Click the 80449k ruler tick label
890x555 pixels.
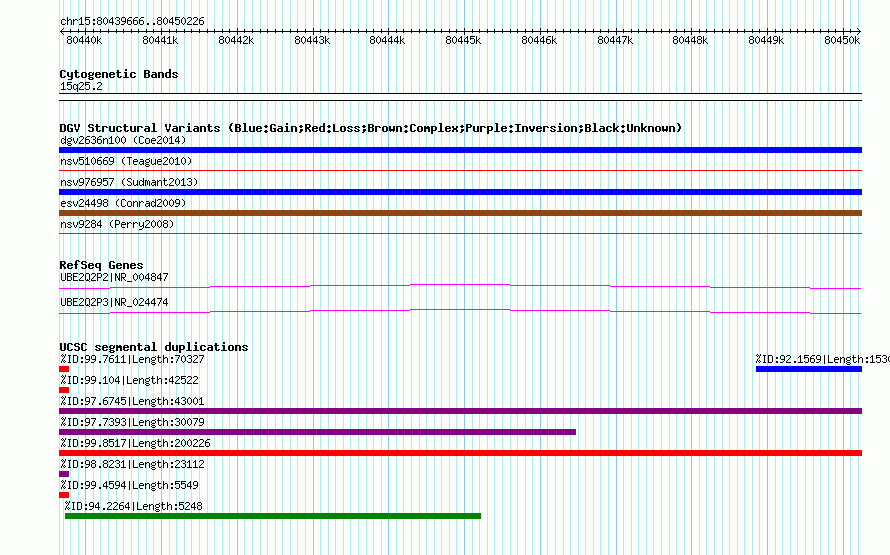pyautogui.click(x=766, y=40)
